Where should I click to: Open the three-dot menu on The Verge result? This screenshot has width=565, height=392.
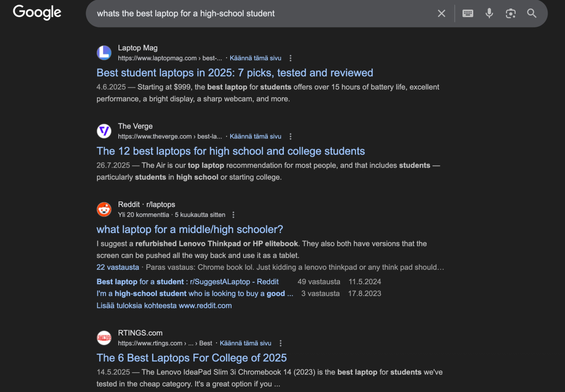(x=291, y=136)
